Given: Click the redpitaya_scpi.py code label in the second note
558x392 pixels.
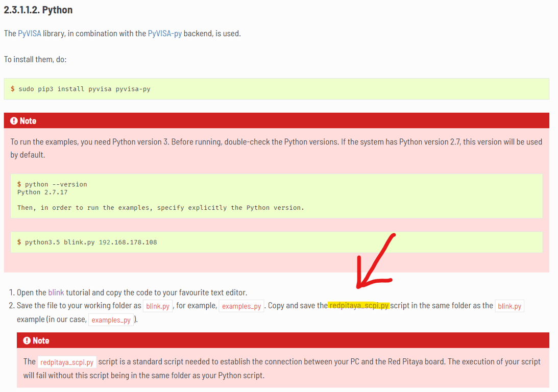Looking at the screenshot, I should click(67, 362).
